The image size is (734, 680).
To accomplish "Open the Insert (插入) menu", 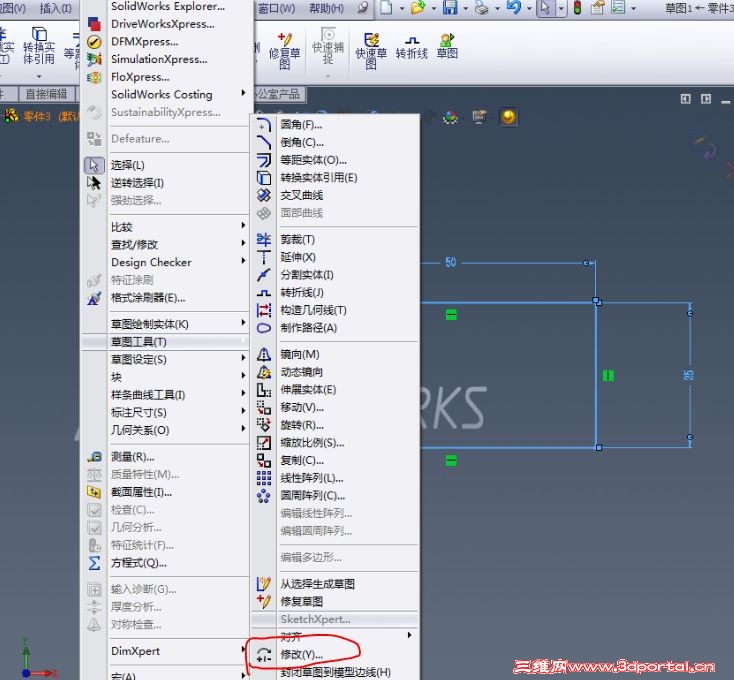I will point(56,8).
